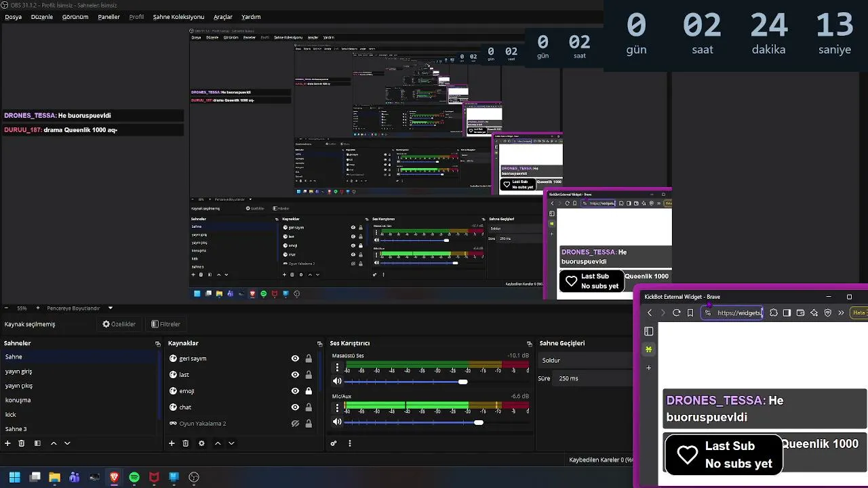Toggle lock on chat source
The width and height of the screenshot is (868, 488).
(x=309, y=407)
